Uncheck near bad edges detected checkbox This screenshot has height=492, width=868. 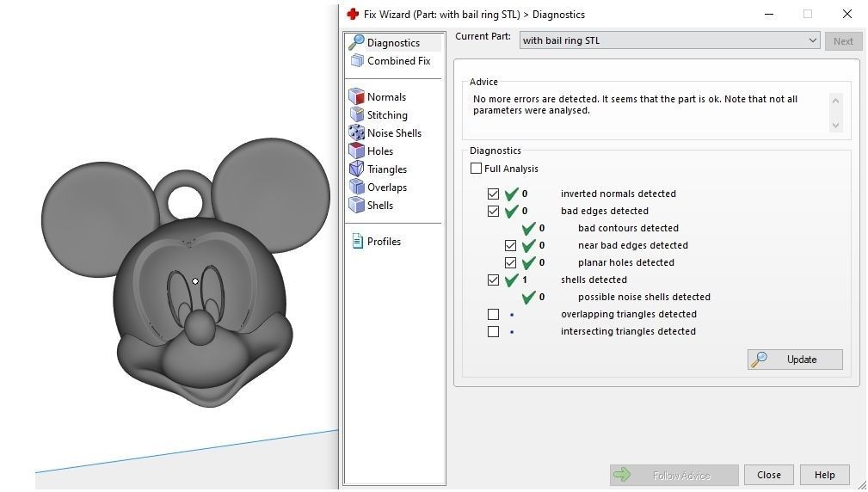coord(510,245)
